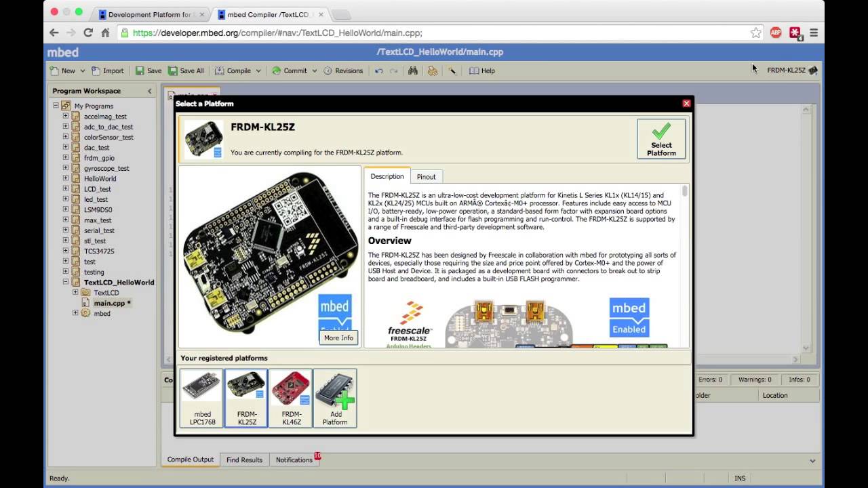
Task: Click the browser home icon
Action: [x=105, y=33]
